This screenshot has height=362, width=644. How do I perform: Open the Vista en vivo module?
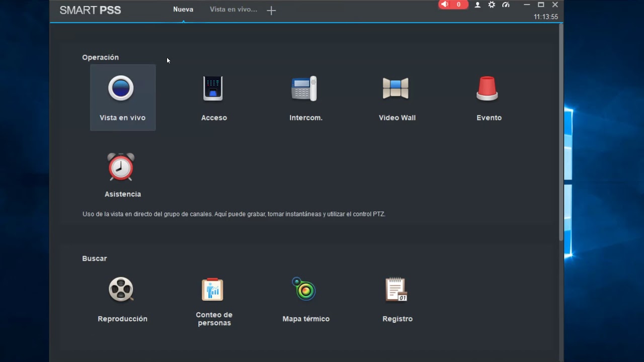pos(123,98)
